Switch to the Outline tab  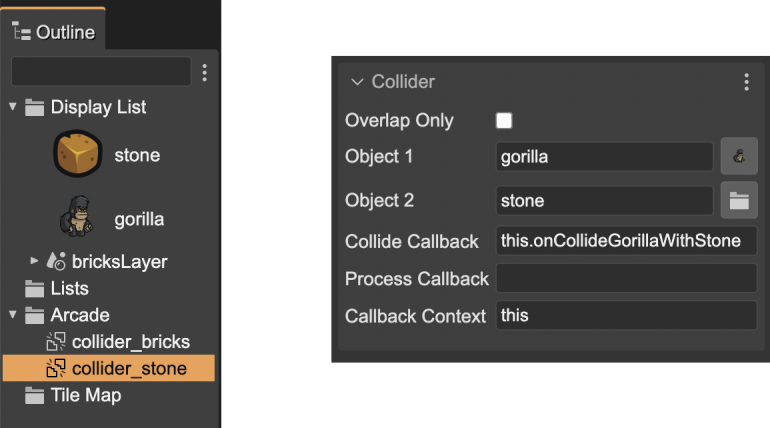tap(53, 32)
